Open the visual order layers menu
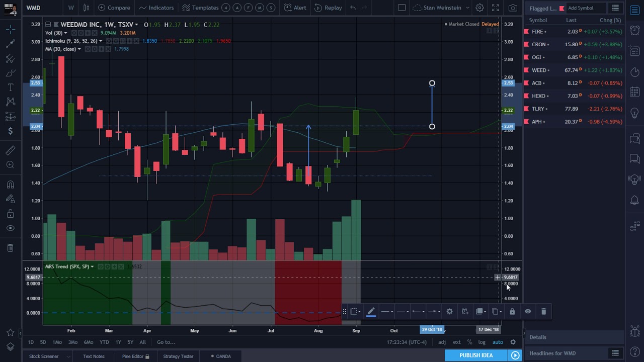 click(x=481, y=311)
